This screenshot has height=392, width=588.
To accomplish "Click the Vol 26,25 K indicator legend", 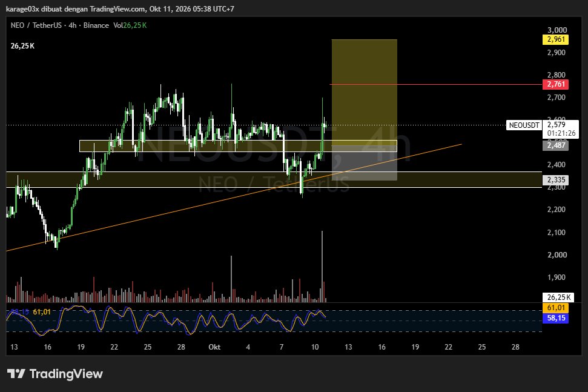I will [x=130, y=25].
